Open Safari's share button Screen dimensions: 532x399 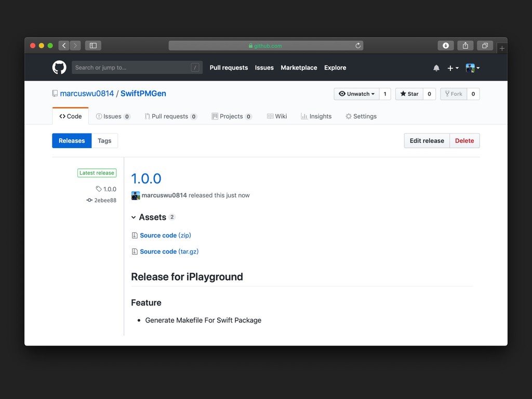pyautogui.click(x=465, y=46)
